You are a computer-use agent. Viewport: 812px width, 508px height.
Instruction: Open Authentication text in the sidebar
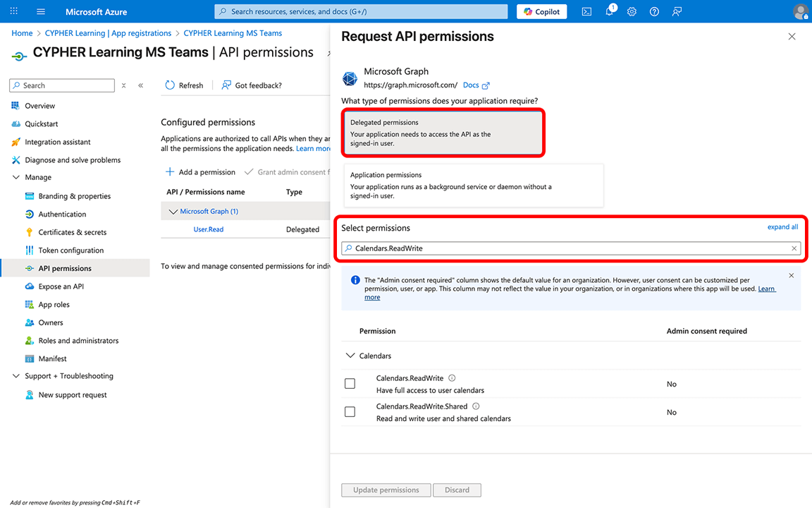62,214
